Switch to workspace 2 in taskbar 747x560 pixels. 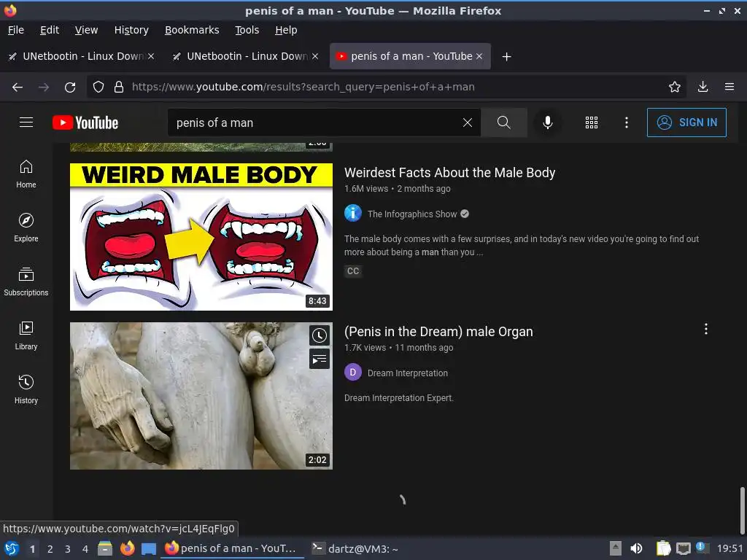point(50,548)
